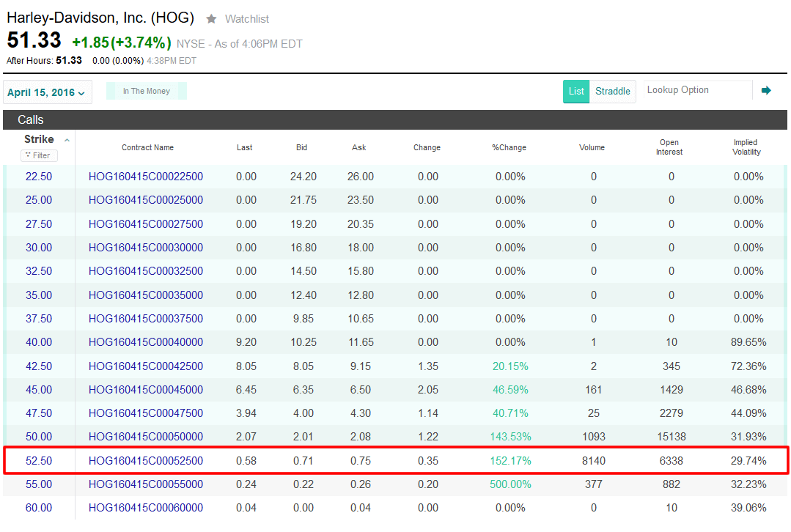Viewport: 791px width, 532px height.
Task: Sort by the Strike column header
Action: (39, 139)
